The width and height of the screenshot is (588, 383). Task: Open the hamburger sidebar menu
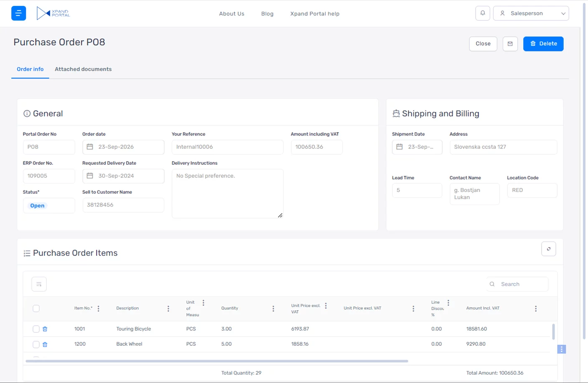pos(18,13)
